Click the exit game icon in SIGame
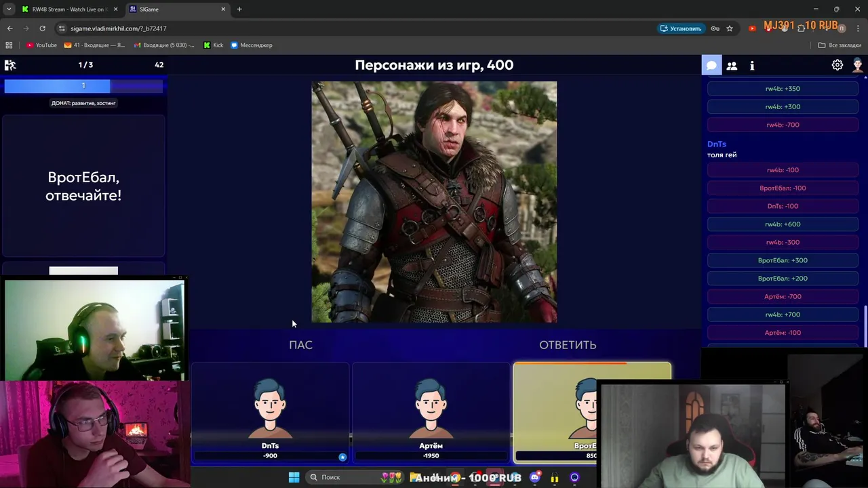 10,65
